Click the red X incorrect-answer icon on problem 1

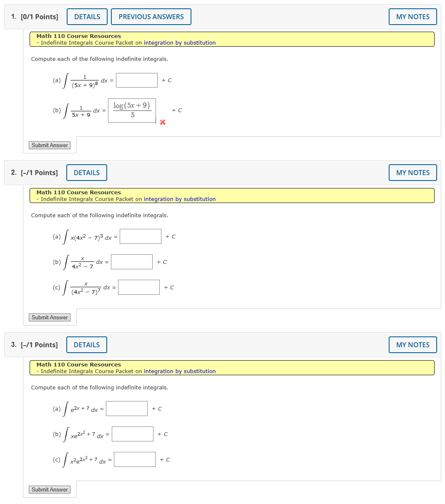click(x=162, y=122)
